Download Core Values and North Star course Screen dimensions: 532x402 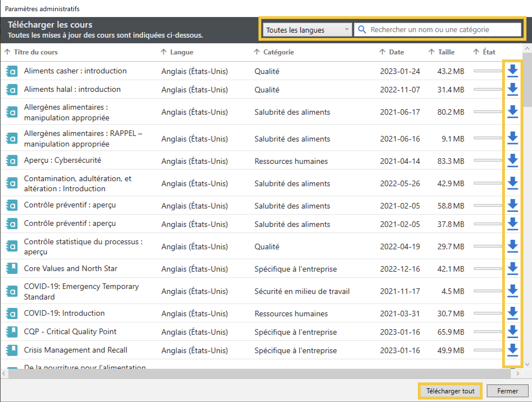click(512, 269)
